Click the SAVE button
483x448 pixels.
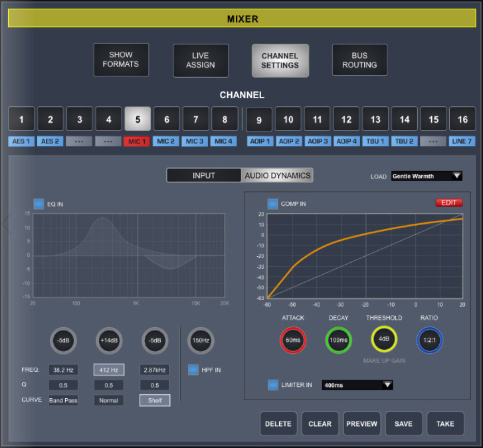coord(403,424)
